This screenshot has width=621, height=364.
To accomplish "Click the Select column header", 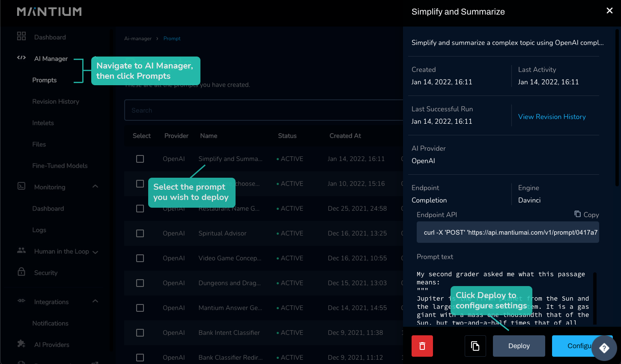I will click(x=142, y=136).
